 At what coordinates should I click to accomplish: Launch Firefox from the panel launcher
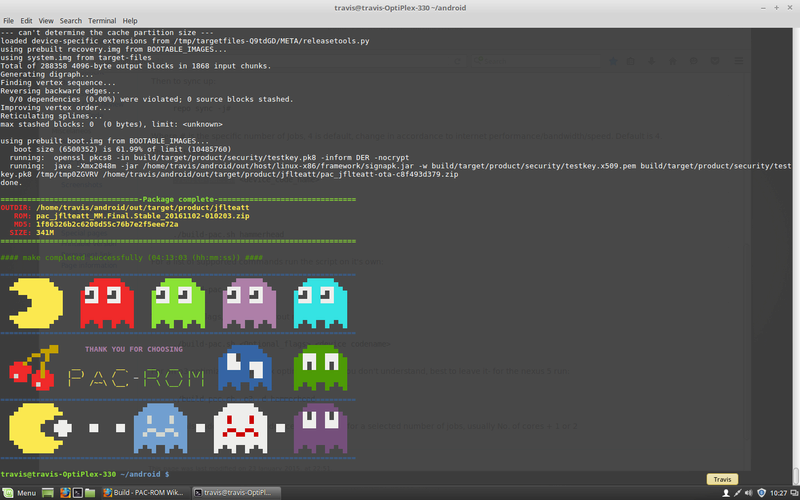65,493
